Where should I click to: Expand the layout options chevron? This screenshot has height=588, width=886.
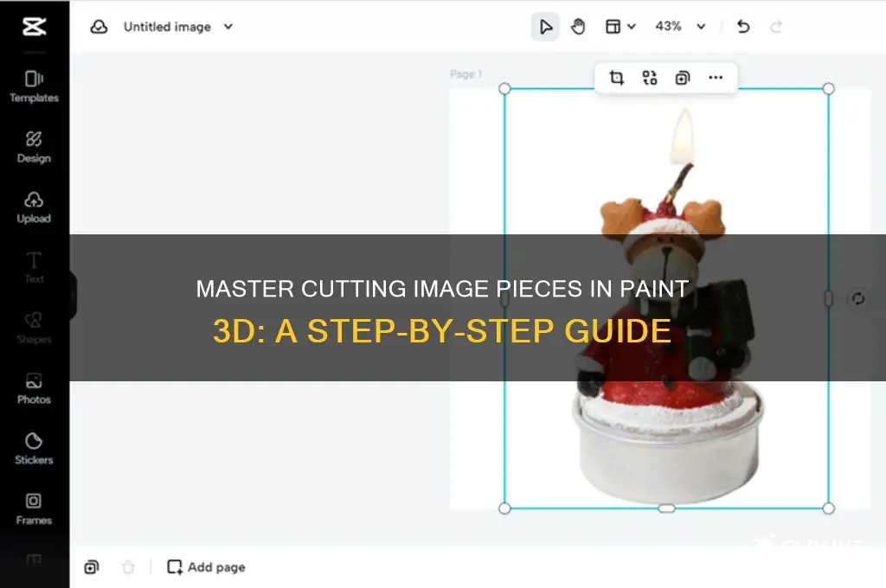tap(632, 27)
